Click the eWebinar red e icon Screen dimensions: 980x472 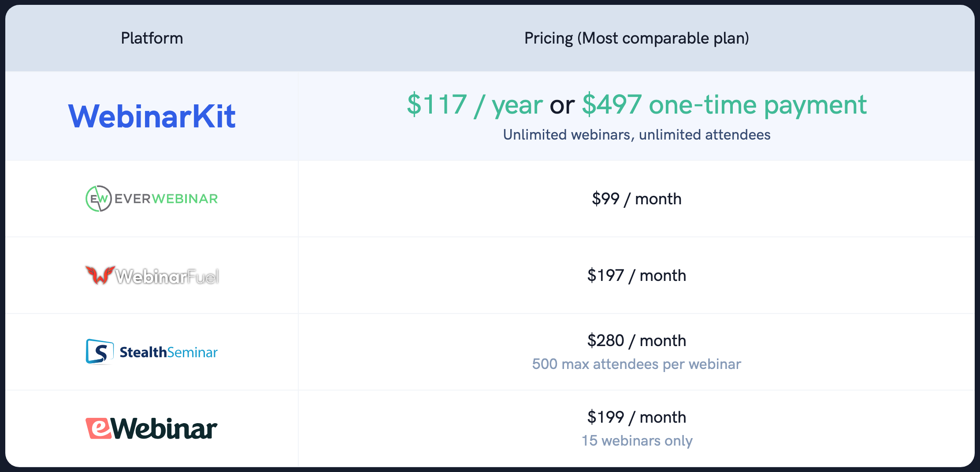coord(98,428)
